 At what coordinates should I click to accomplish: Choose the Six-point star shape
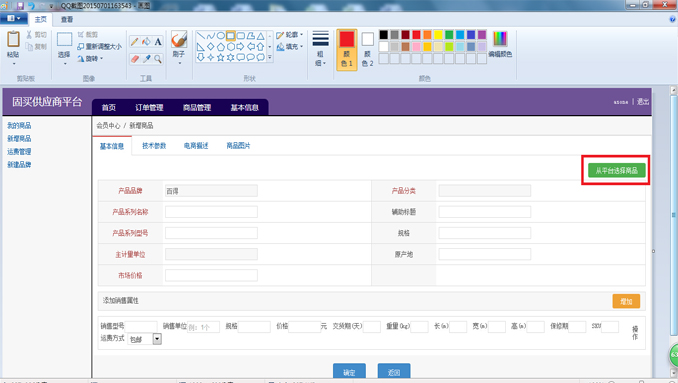230,57
